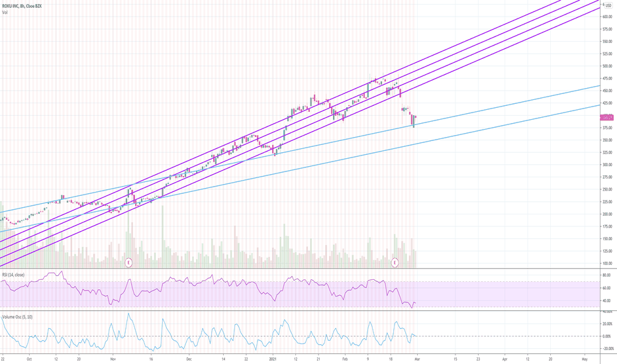Select the RSI (14, close) indicator label
This screenshot has height=364, width=617.
pyautogui.click(x=13, y=275)
